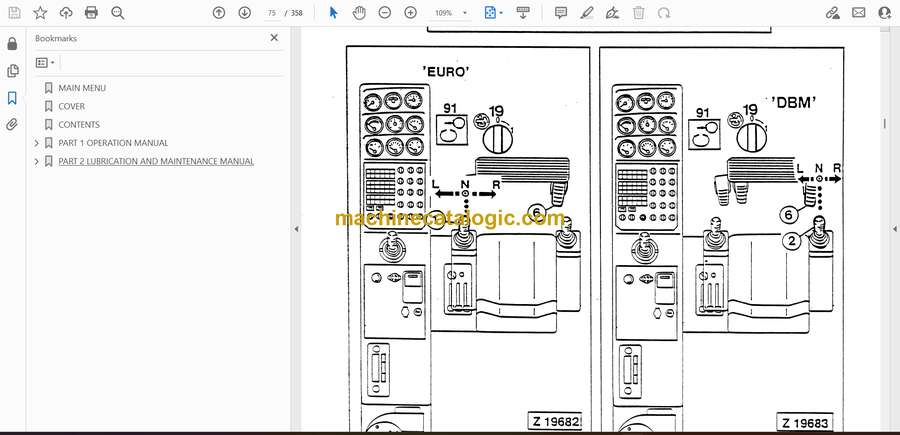Open PART 2 LUBRICATION AND MAINTENANCE bookmark
The height and width of the screenshot is (435, 900).
[x=156, y=161]
